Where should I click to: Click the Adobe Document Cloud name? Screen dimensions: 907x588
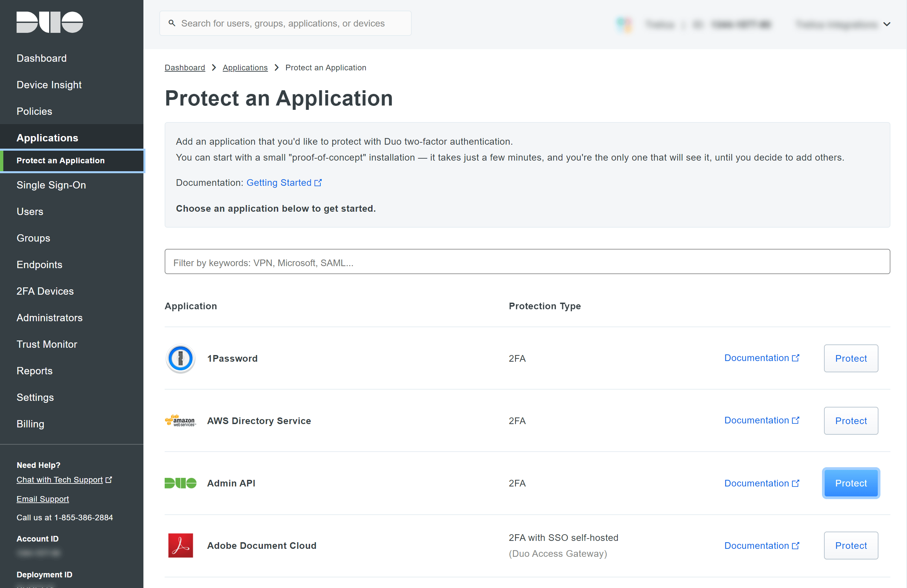261,545
